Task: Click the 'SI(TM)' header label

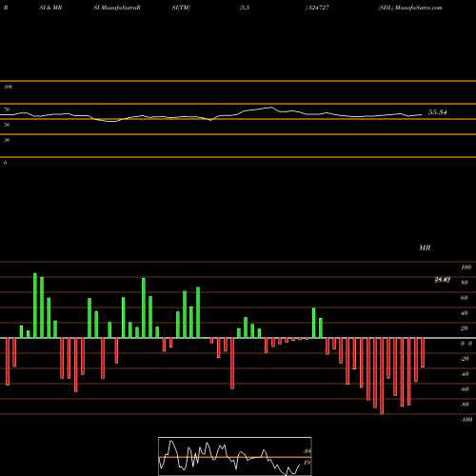Action: pos(181,8)
